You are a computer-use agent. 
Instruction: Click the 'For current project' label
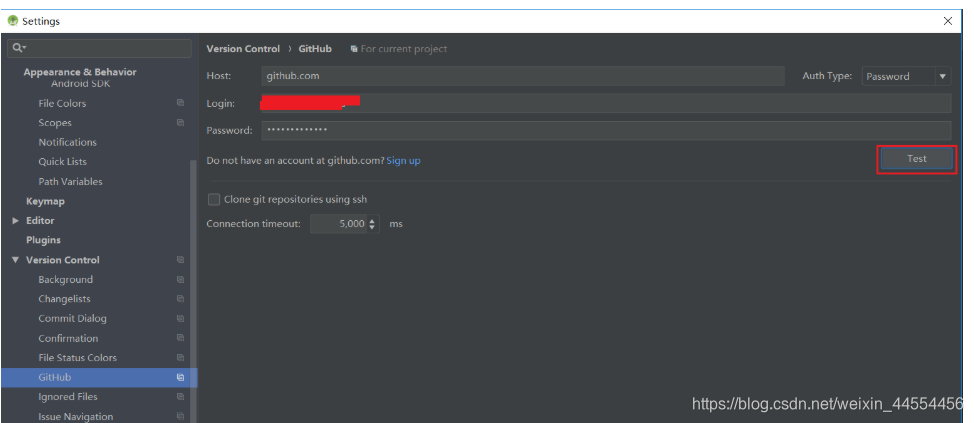[x=404, y=48]
